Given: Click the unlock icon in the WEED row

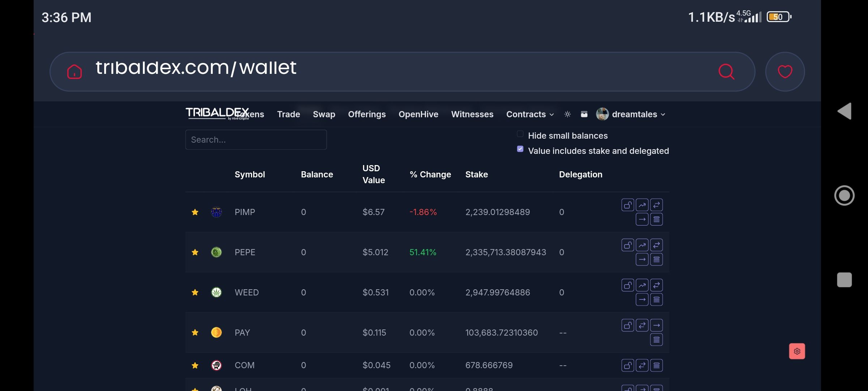Looking at the screenshot, I should click(x=627, y=285).
